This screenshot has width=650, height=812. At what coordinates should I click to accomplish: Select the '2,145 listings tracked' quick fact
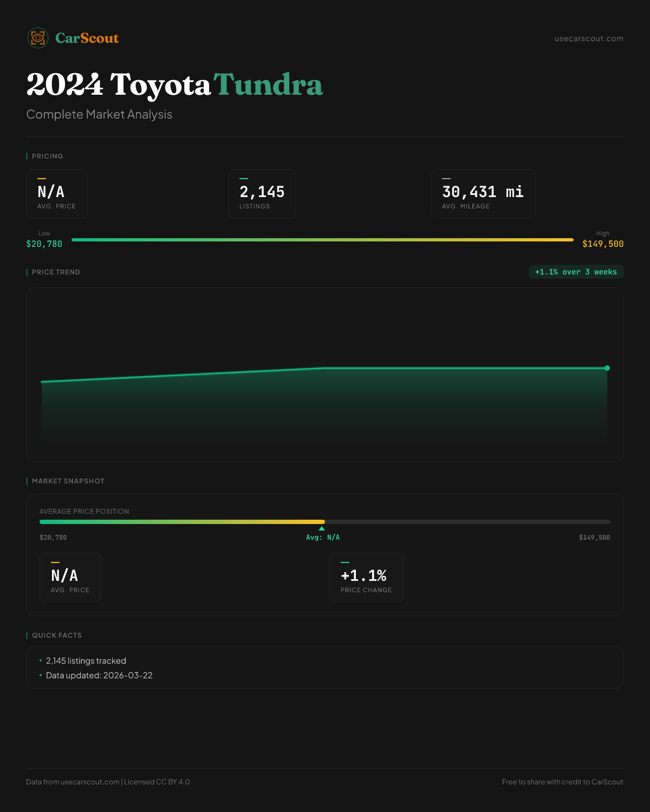point(86,660)
